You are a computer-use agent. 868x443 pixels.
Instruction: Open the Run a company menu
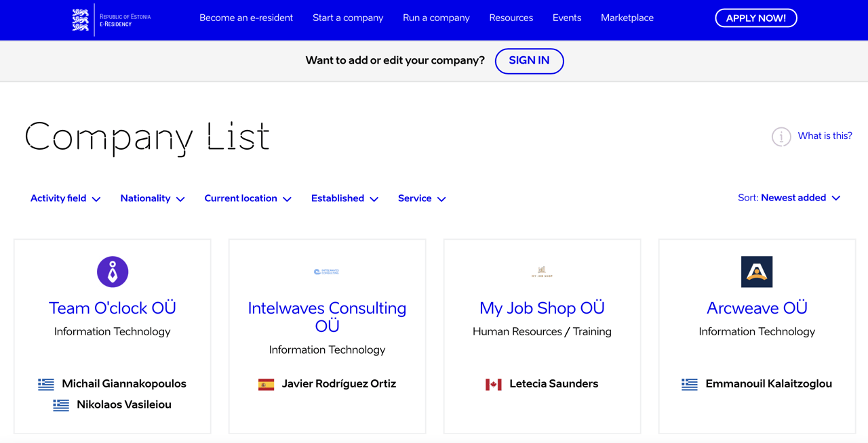pyautogui.click(x=436, y=18)
